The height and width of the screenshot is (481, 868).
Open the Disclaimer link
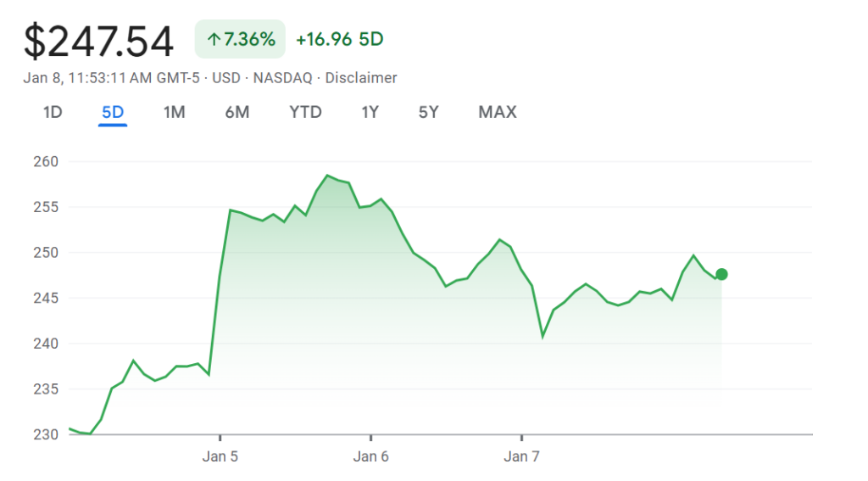point(361,78)
